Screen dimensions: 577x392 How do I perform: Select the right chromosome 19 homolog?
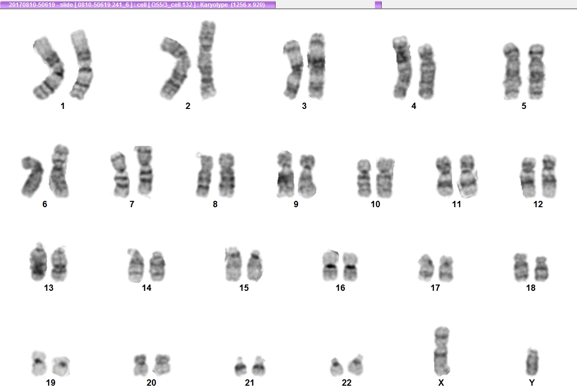pyautogui.click(x=61, y=366)
